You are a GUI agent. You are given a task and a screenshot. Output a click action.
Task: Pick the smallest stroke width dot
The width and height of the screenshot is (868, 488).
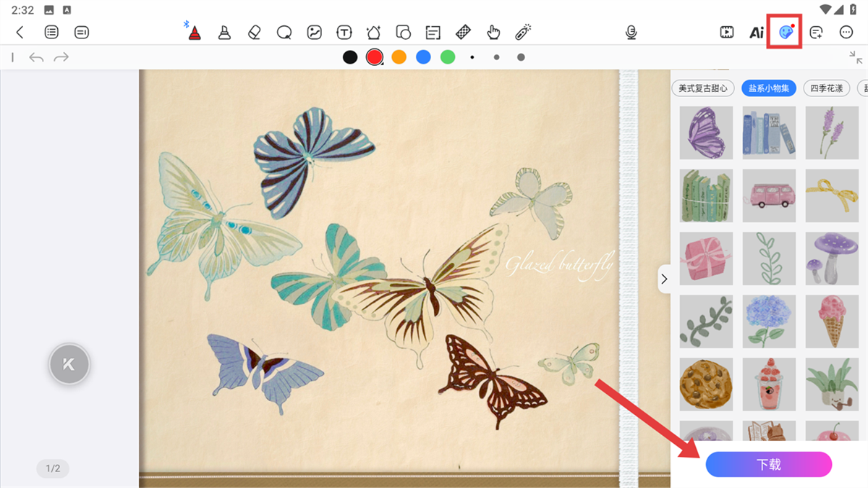click(x=472, y=57)
